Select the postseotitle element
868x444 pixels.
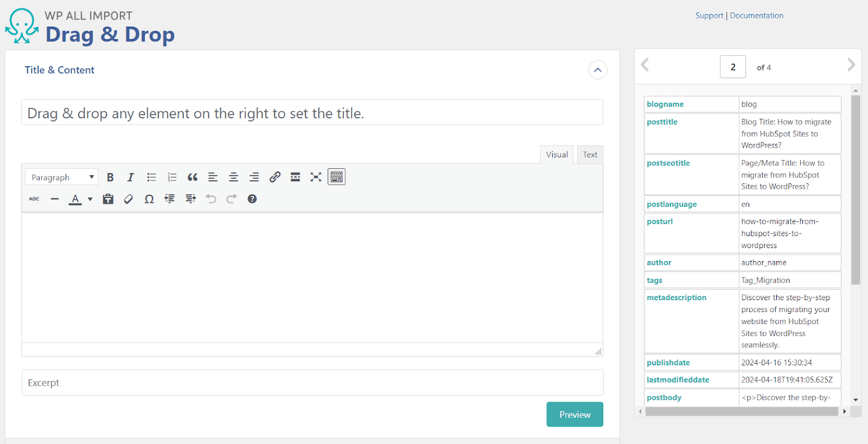coord(668,163)
